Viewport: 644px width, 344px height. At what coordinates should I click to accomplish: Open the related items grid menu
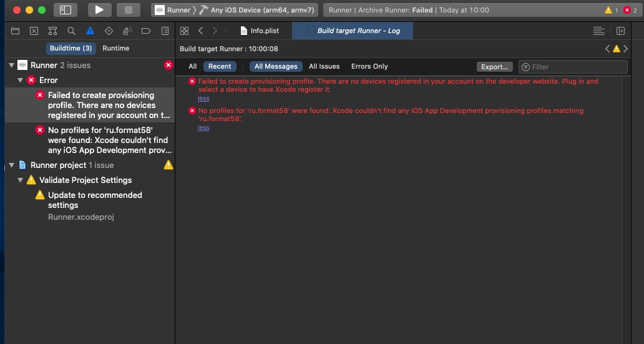click(185, 31)
